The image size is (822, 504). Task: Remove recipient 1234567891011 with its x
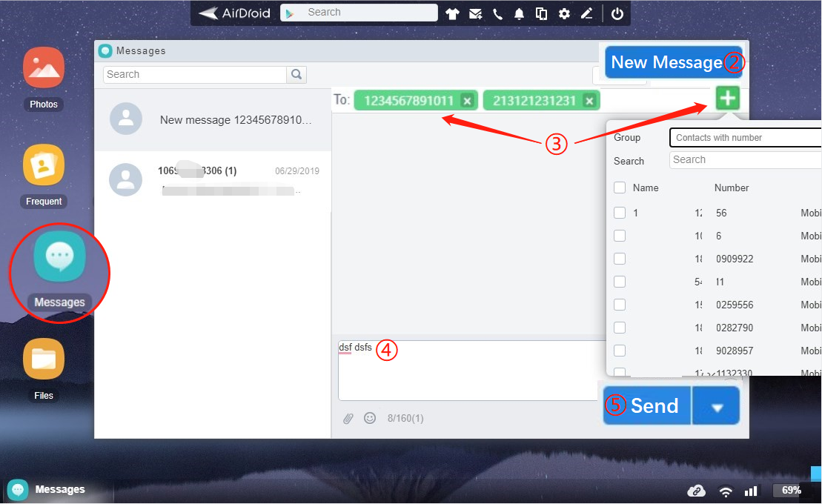(468, 99)
